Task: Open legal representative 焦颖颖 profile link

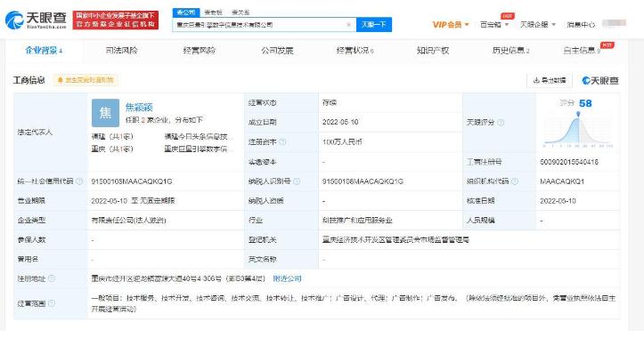Action: coord(139,108)
